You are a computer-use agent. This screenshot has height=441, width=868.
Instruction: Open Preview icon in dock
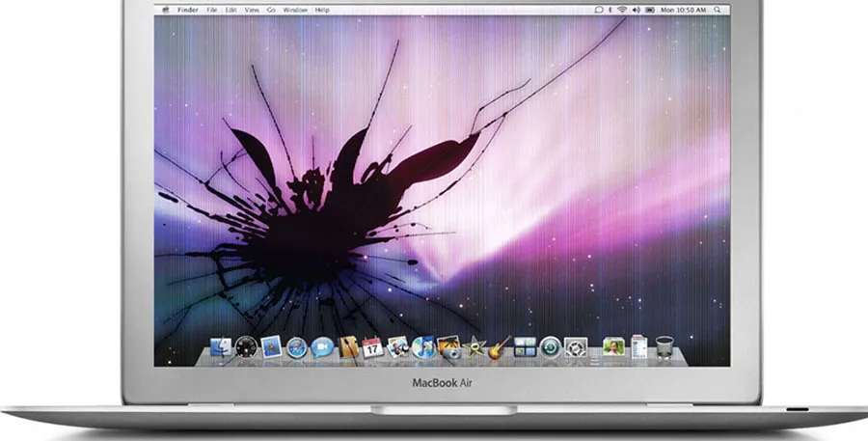(x=398, y=347)
